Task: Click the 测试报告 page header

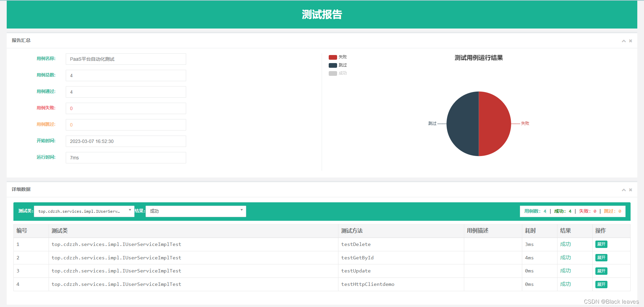Action: pyautogui.click(x=322, y=14)
